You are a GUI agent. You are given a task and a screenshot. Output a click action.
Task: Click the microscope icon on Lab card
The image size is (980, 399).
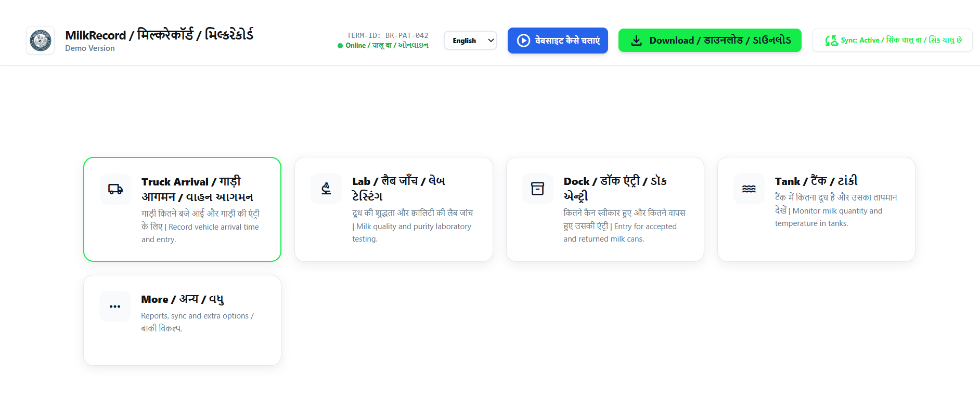coord(326,189)
